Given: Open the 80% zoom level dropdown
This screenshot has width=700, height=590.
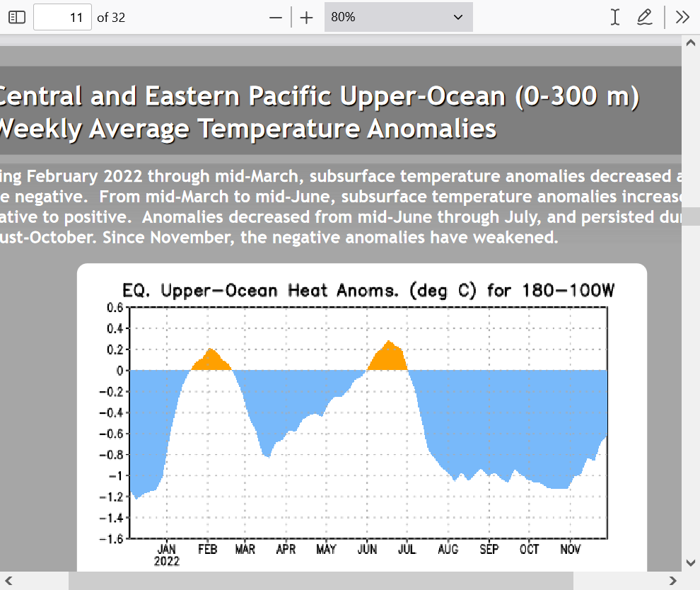Looking at the screenshot, I should point(398,17).
